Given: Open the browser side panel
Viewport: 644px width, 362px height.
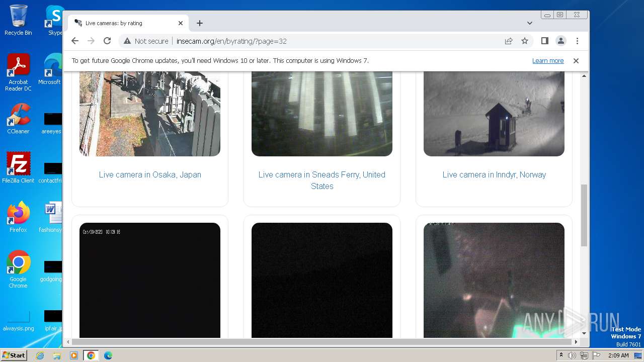Looking at the screenshot, I should coord(544,41).
